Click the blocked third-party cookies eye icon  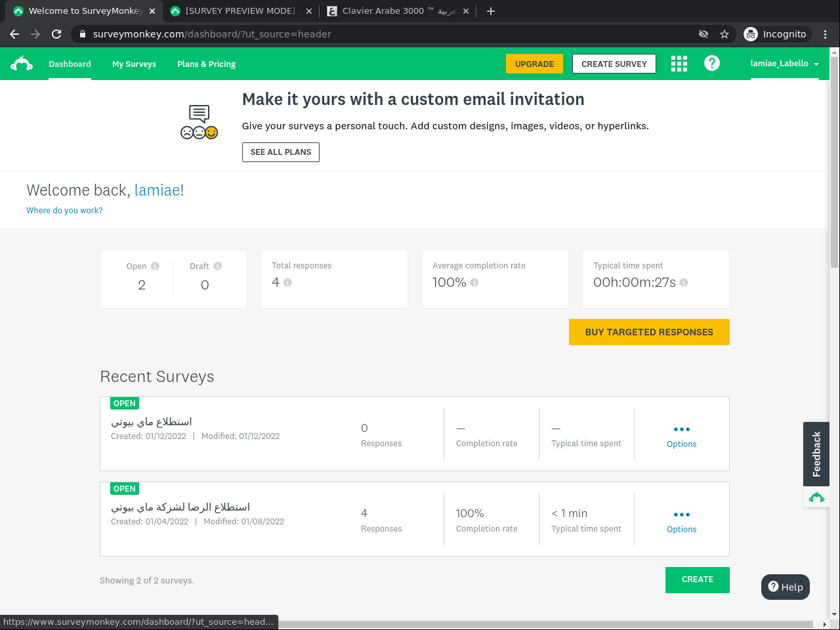pyautogui.click(x=703, y=34)
